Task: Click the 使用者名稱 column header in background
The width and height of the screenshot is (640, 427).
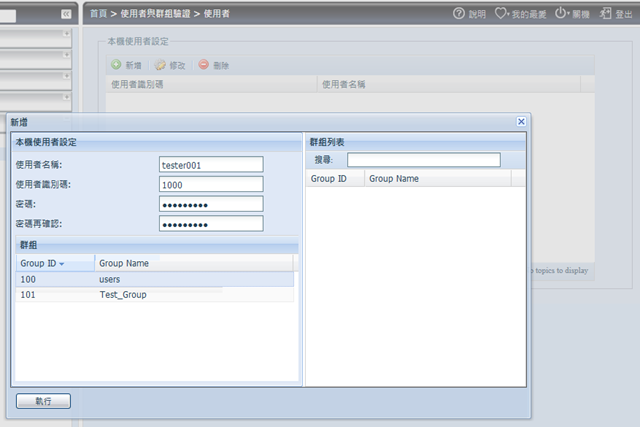Action: click(449, 84)
